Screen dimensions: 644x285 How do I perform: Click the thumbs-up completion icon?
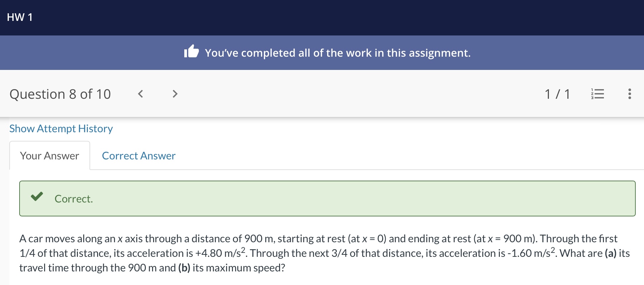pyautogui.click(x=191, y=51)
